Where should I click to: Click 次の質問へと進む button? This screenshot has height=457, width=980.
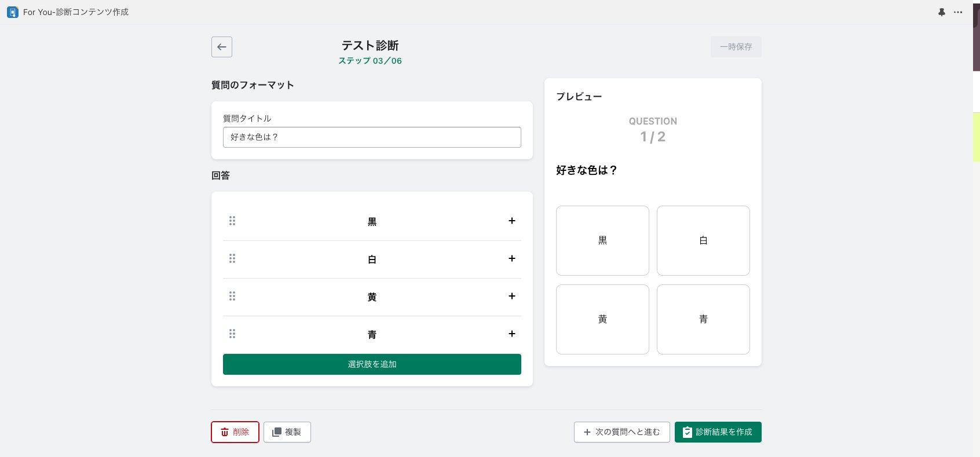click(x=621, y=432)
